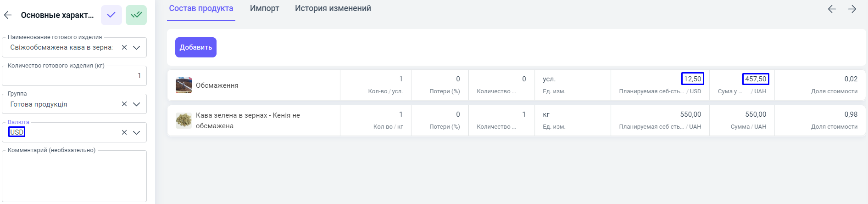Go to next item with right arrow
The image size is (868, 204).
(852, 9)
